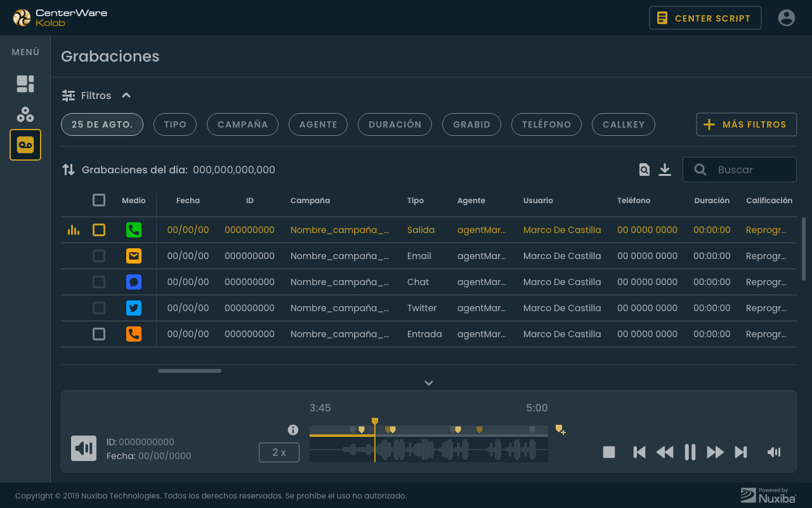Open the DURACIÓN filter chip

pyautogui.click(x=395, y=124)
